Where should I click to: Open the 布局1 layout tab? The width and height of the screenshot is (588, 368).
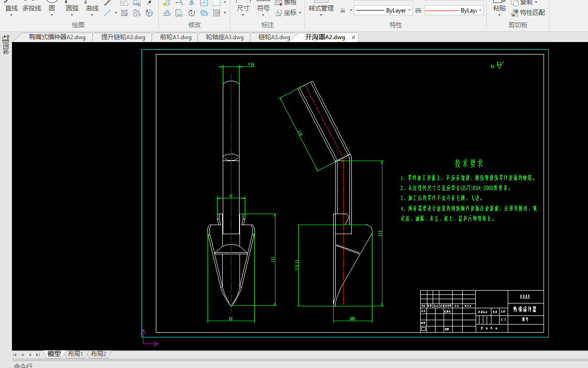75,354
